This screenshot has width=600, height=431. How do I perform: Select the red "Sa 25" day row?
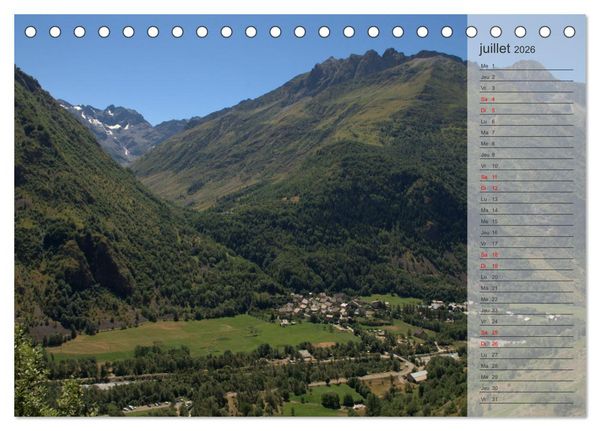pos(527,332)
